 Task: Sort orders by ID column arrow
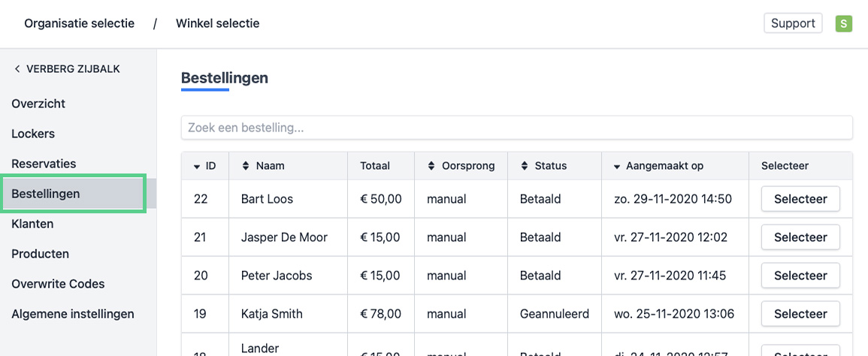coord(197,166)
